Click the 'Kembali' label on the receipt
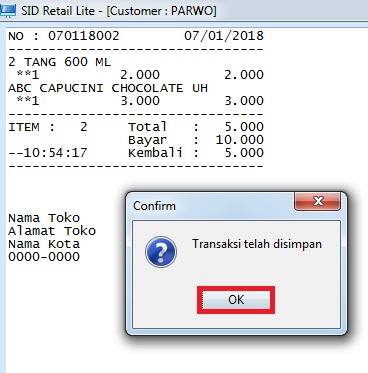368x373 pixels. (155, 153)
